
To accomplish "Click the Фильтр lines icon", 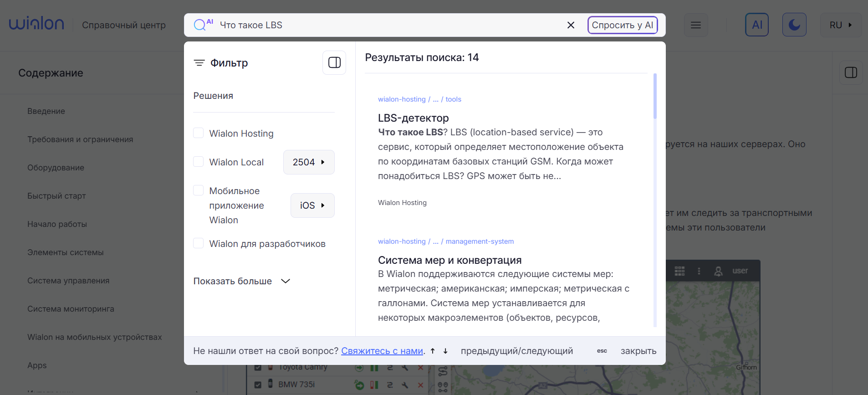I will tap(199, 63).
